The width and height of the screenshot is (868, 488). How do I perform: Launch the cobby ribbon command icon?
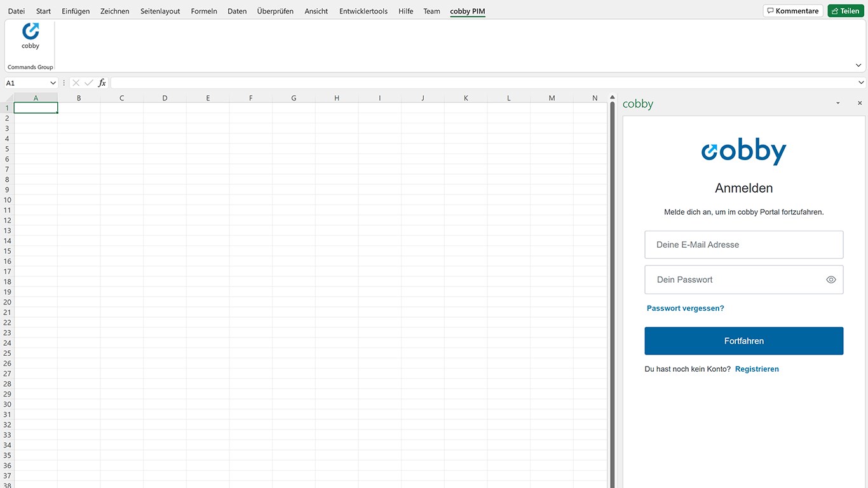click(31, 36)
